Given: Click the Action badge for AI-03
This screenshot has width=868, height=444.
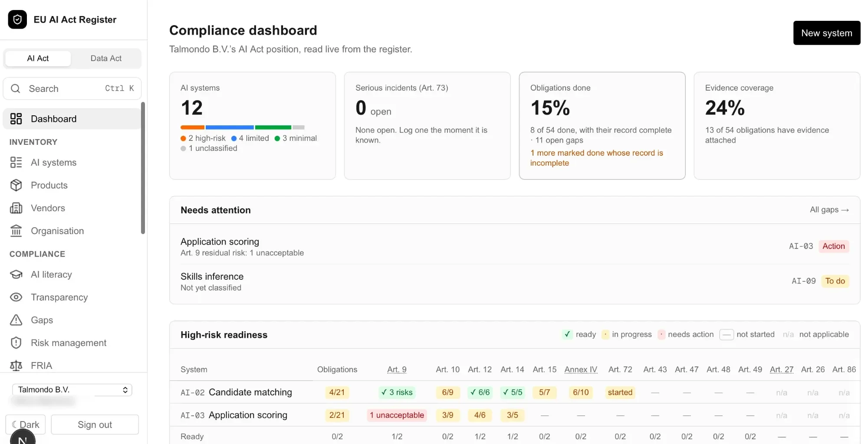Looking at the screenshot, I should coord(833,246).
